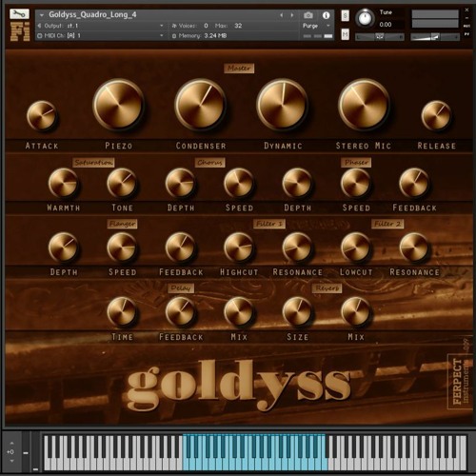
Task: Click the Flanger Feedback knob
Action: pos(180,248)
